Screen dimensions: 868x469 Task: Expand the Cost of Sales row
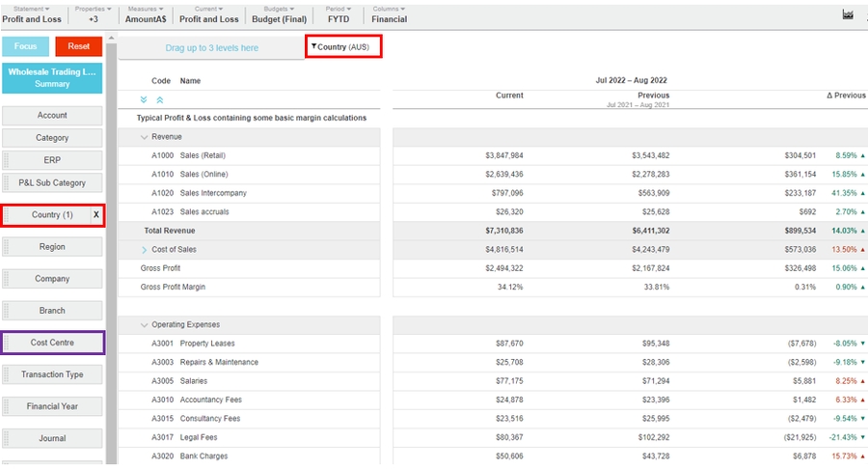pos(144,250)
